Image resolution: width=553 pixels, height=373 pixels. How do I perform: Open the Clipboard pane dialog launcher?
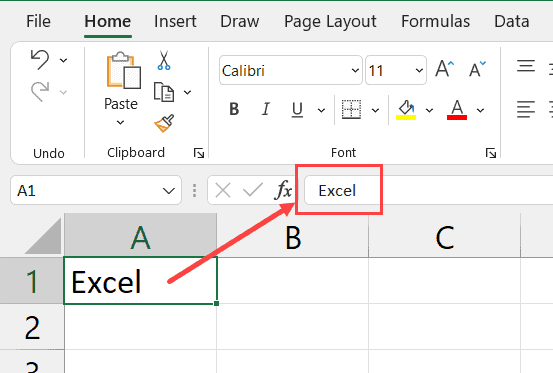pyautogui.click(x=199, y=153)
